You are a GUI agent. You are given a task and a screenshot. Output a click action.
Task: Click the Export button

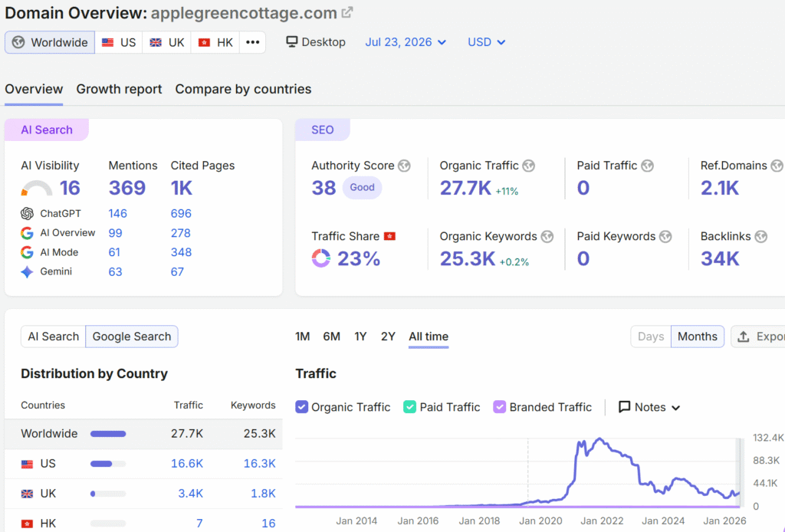coord(758,337)
